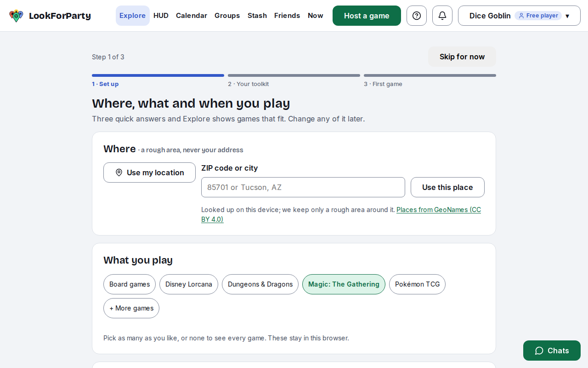Toggle the Board games chip
The width and height of the screenshot is (588, 368).
coord(130,284)
